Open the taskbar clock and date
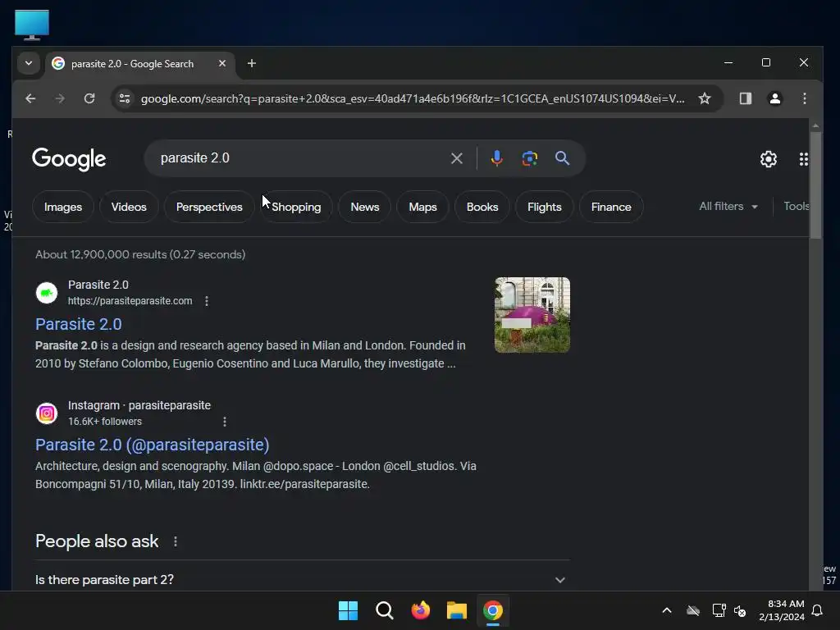 coord(781,610)
